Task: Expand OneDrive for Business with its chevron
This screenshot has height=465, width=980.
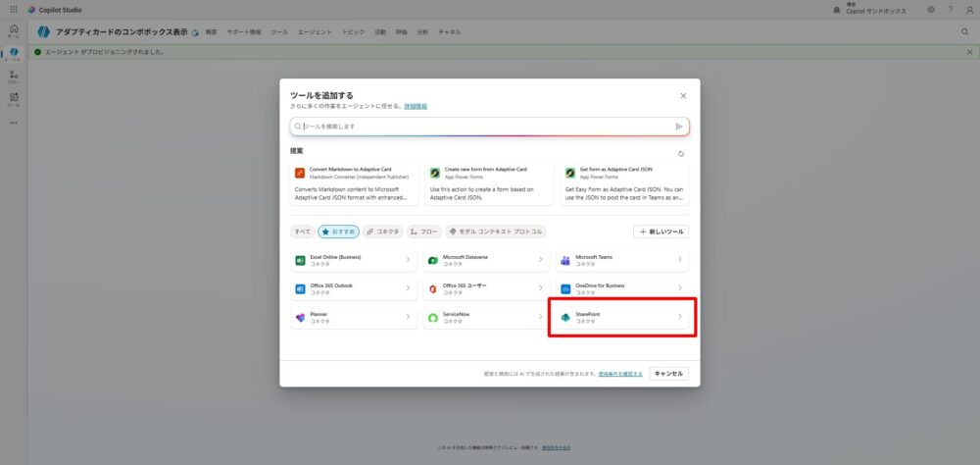Action: tap(680, 288)
